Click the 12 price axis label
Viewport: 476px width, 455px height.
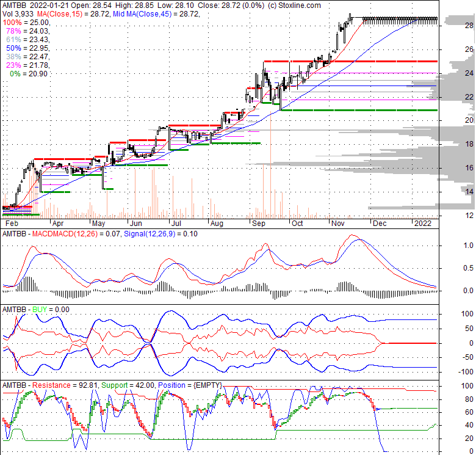coord(469,216)
